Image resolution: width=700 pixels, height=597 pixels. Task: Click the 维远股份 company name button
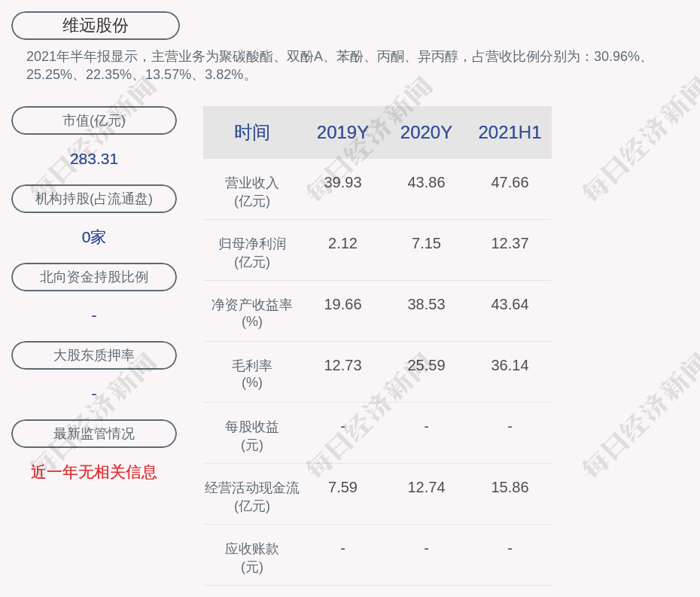[96, 26]
